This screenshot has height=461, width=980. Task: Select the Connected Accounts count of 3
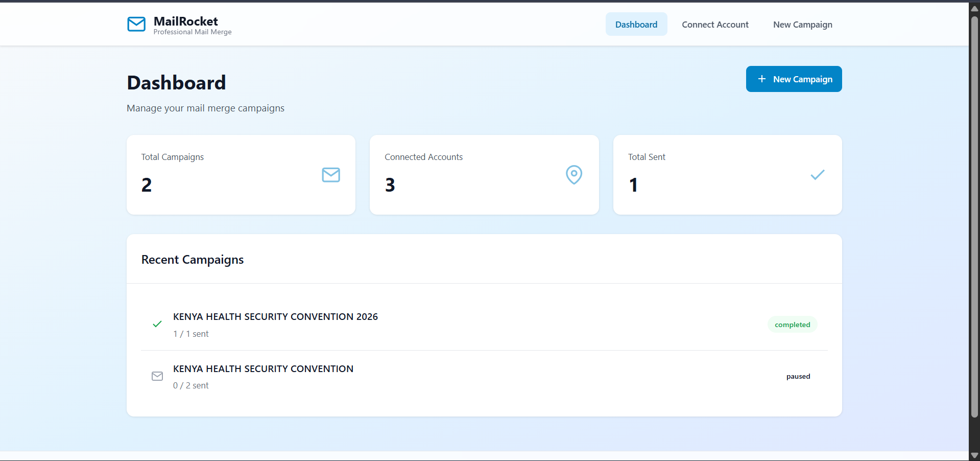390,185
